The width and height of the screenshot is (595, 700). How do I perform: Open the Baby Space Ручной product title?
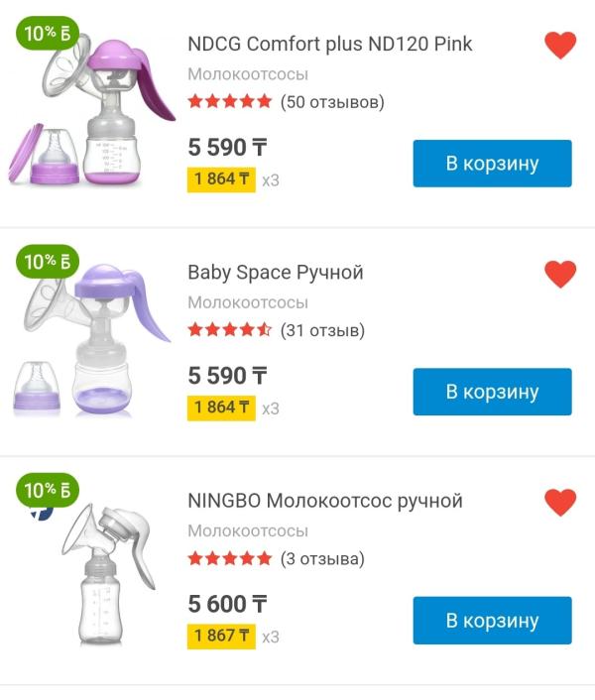(x=276, y=273)
